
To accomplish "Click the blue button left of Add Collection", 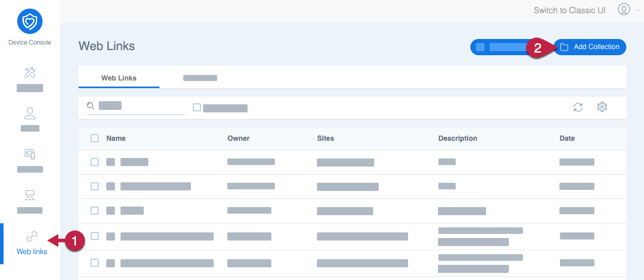I will [x=501, y=47].
